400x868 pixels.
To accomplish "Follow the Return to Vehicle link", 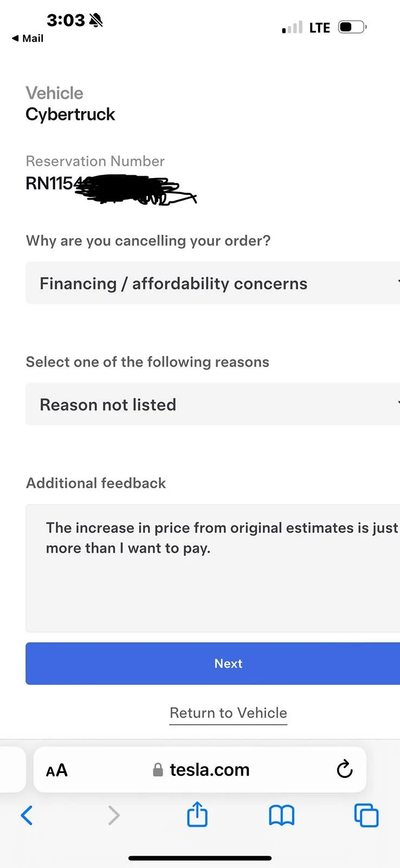I will 228,713.
